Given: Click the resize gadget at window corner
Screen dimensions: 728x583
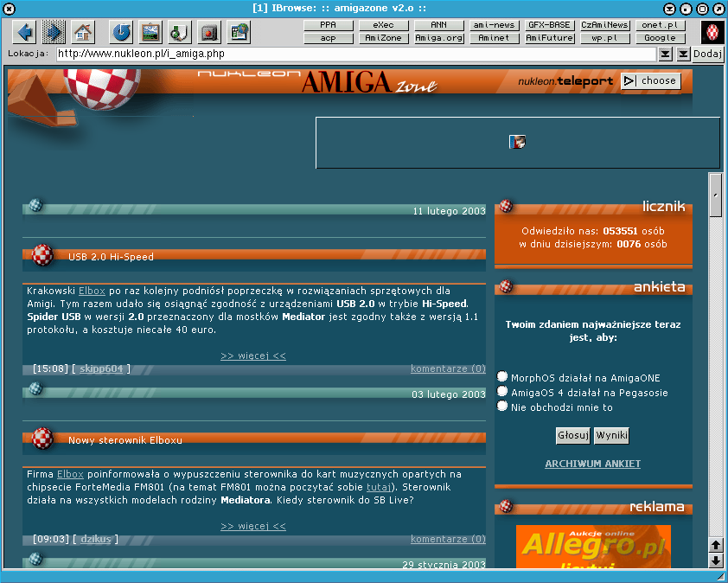Looking at the screenshot, I should pos(721,576).
